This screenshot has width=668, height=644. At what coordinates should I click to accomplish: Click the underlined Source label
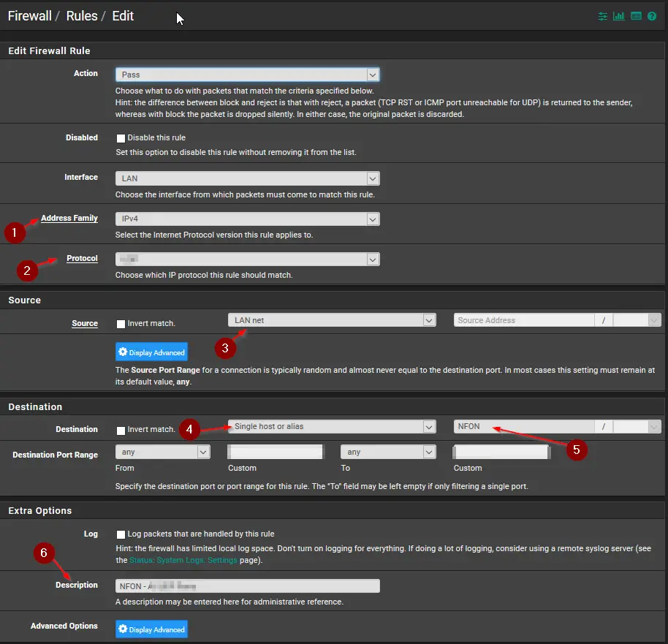[x=85, y=324]
